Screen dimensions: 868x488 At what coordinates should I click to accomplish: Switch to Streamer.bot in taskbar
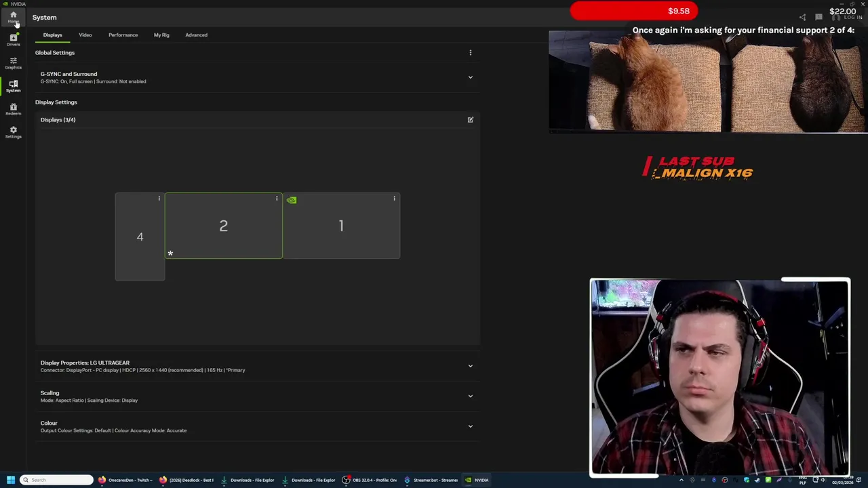click(x=431, y=480)
